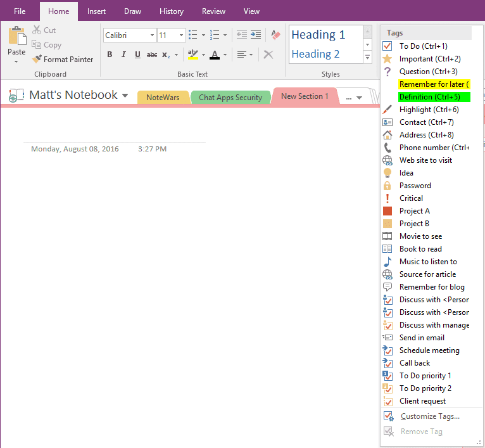
Task: Click the paragraph alignment icon
Action: coord(242,54)
